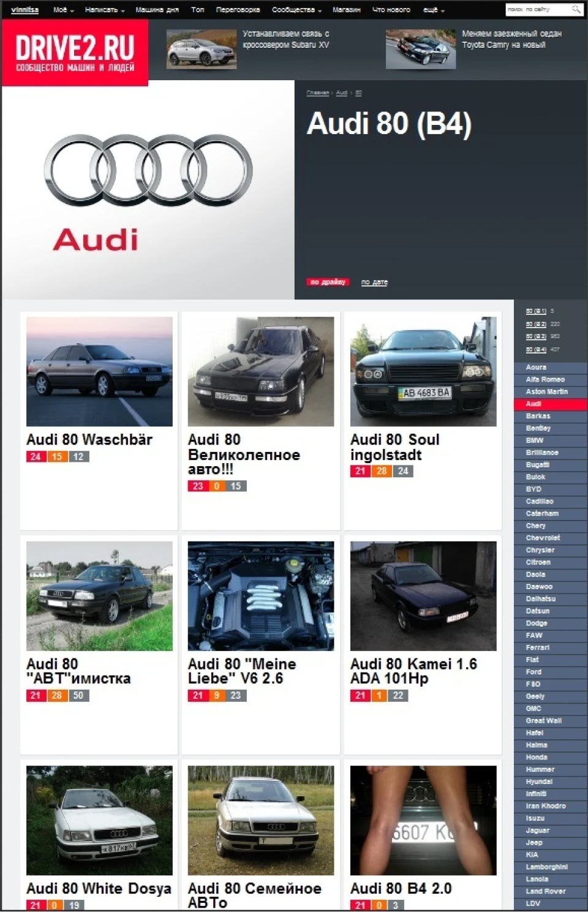Sort by по дате
Viewport: 588px width, 912px height.
(x=374, y=282)
